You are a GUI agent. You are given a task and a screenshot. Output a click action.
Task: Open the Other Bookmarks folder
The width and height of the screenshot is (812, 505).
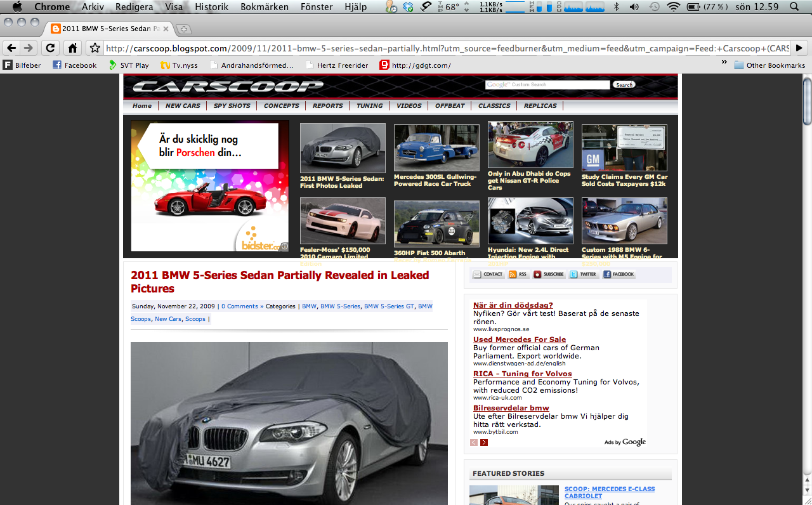click(x=769, y=65)
